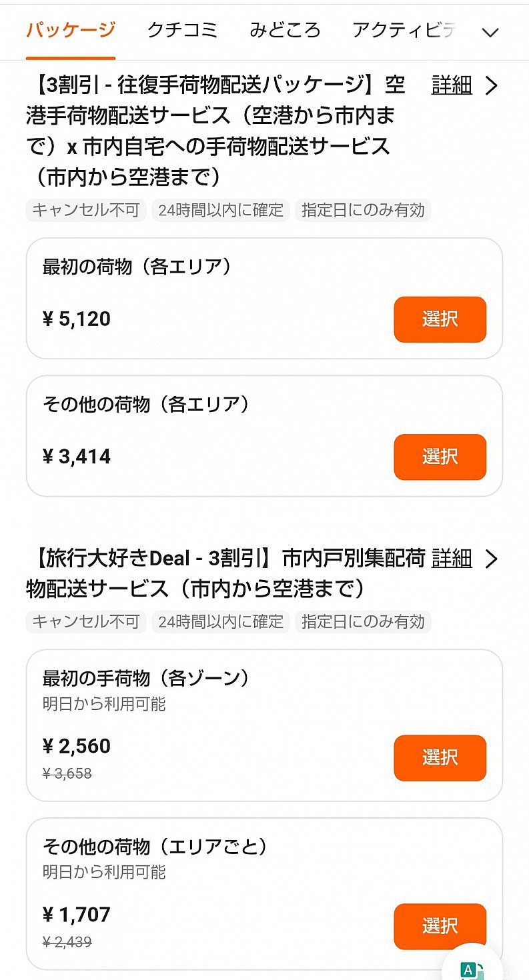Switch to the パッケージ tab
This screenshot has width=529, height=980.
tap(71, 30)
